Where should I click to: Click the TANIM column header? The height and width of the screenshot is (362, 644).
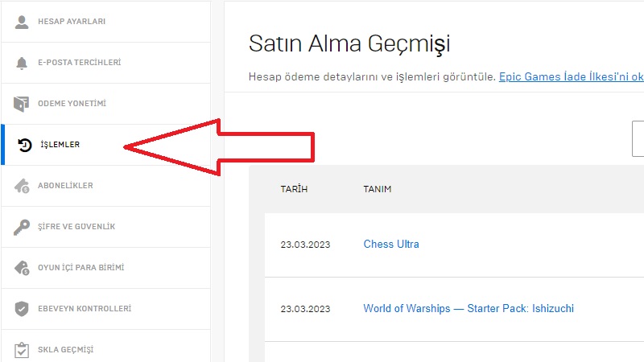click(377, 189)
